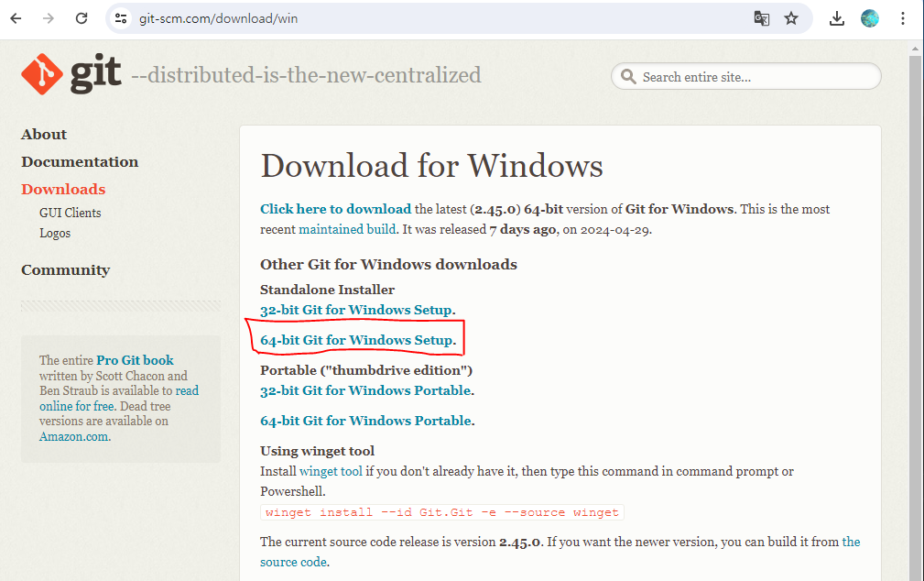The height and width of the screenshot is (581, 924).
Task: Open the Downloads section
Action: [63, 190]
